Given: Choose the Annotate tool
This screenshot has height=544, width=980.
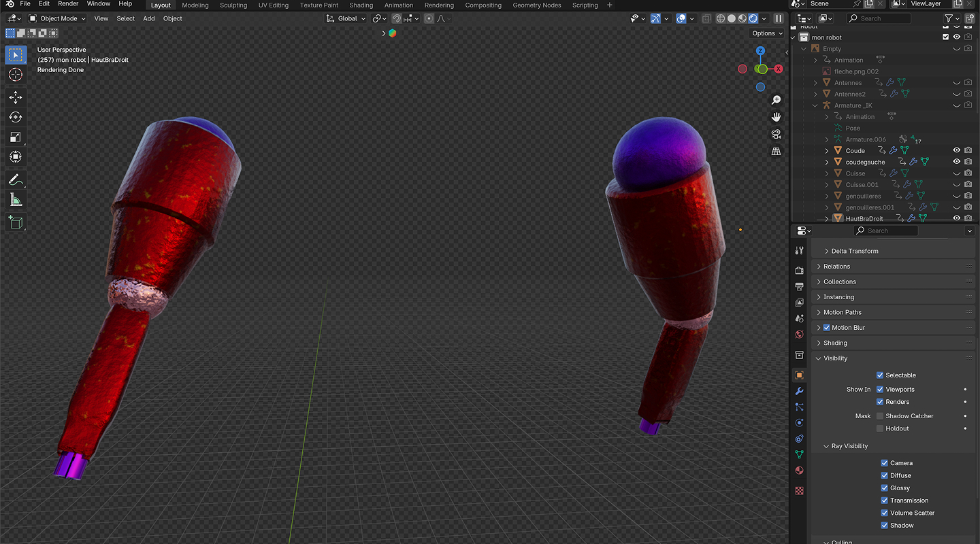Looking at the screenshot, I should 15,180.
